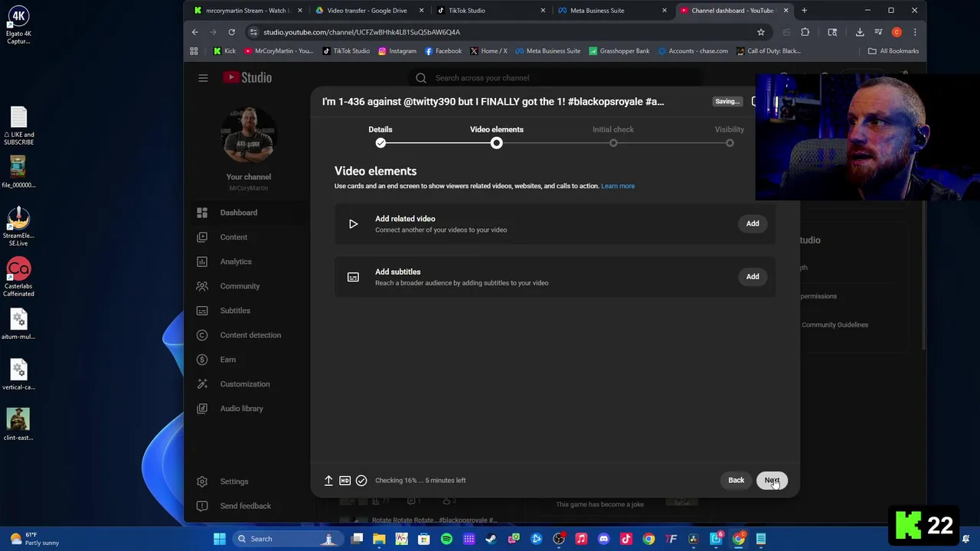The width and height of the screenshot is (980, 551).
Task: Click the taskbar Search box
Action: pyautogui.click(x=287, y=539)
